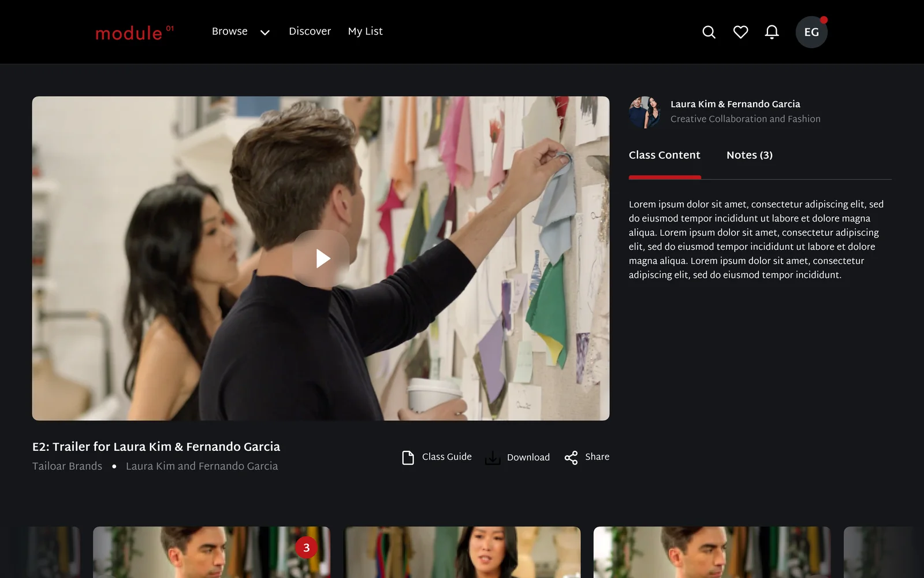924x578 pixels.
Task: Open the search magnifier icon
Action: coord(709,32)
